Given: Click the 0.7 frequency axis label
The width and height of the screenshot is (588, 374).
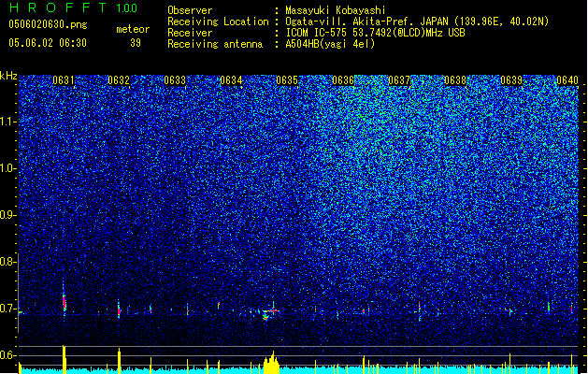Looking at the screenshot, I should (x=8, y=309).
